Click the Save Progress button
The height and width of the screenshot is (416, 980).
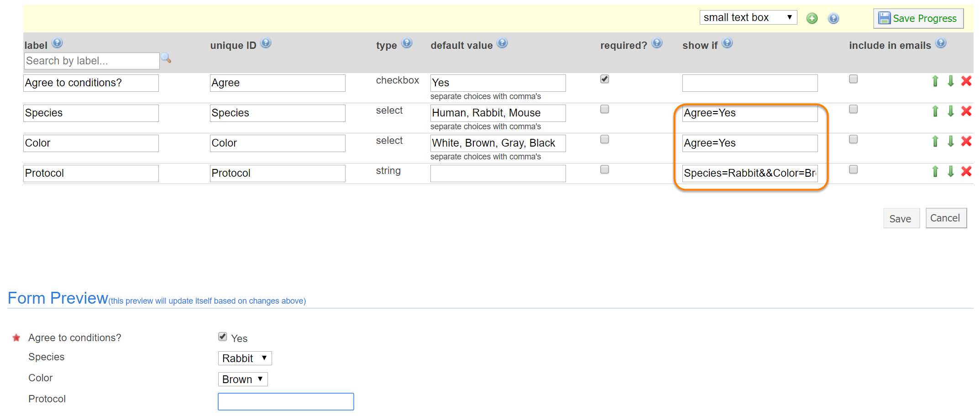[x=918, y=18]
